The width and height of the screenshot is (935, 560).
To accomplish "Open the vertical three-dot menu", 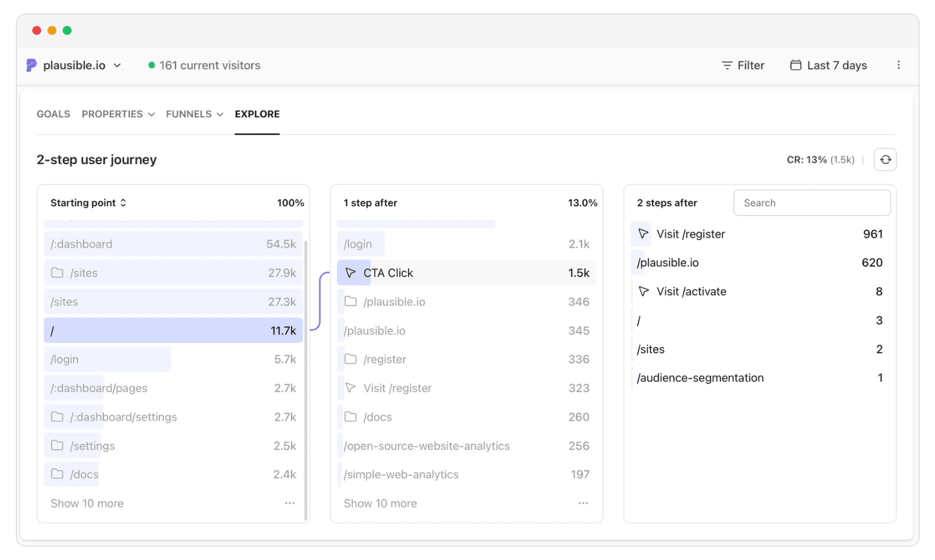I will click(898, 65).
